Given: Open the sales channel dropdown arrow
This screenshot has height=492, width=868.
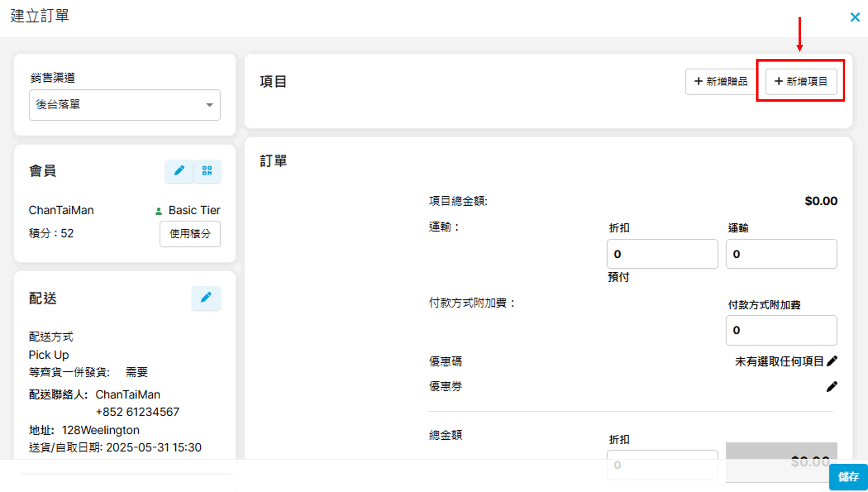Looking at the screenshot, I should tap(210, 105).
